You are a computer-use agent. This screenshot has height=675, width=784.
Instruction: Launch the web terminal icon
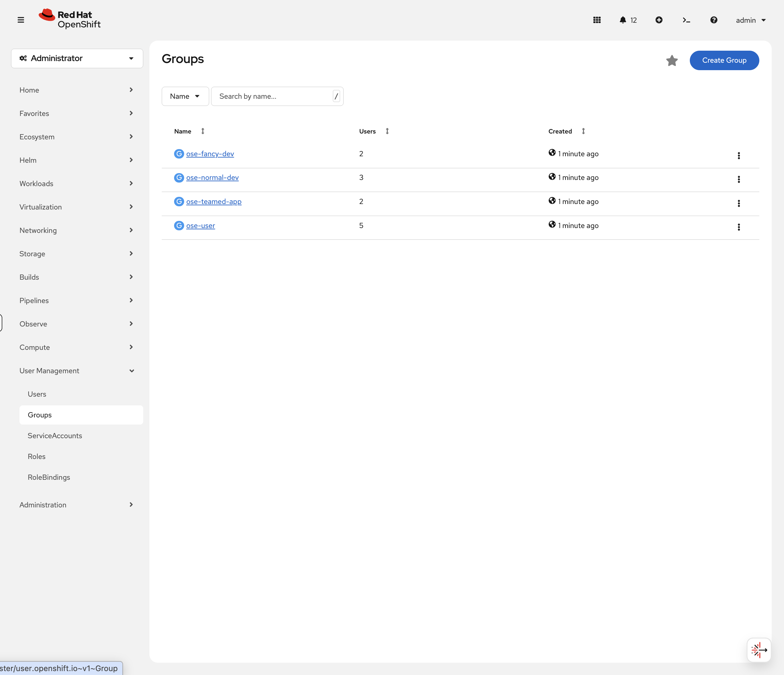pyautogui.click(x=686, y=20)
